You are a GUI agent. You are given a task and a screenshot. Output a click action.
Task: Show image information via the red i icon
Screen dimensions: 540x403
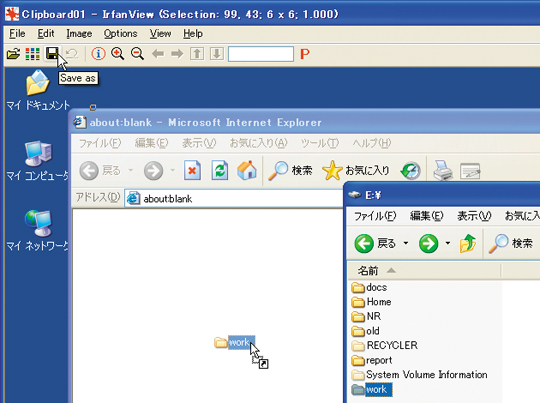tap(98, 54)
